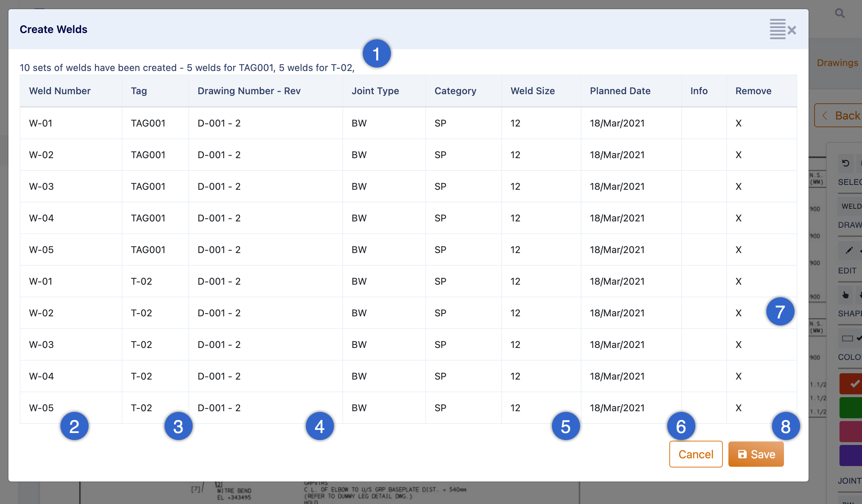This screenshot has width=862, height=504.
Task: Click W-01 weld number in TAG001 row
Action: pos(41,123)
